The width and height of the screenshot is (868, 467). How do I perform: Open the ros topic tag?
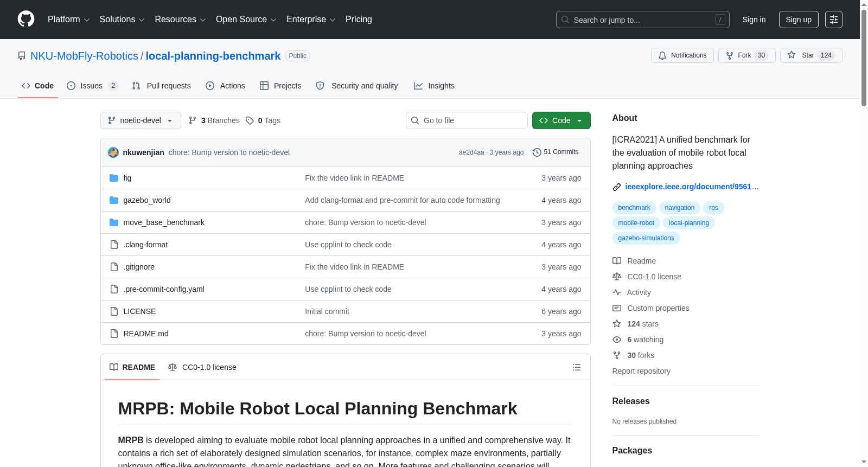(x=713, y=208)
